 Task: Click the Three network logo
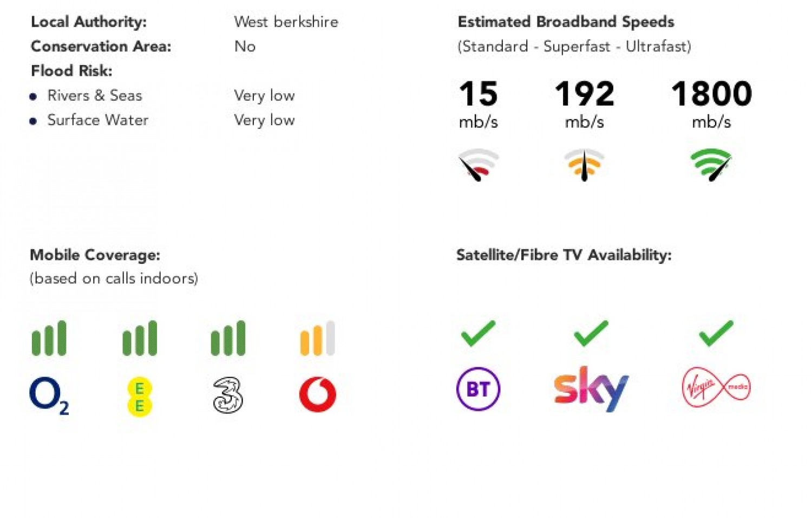(x=228, y=396)
